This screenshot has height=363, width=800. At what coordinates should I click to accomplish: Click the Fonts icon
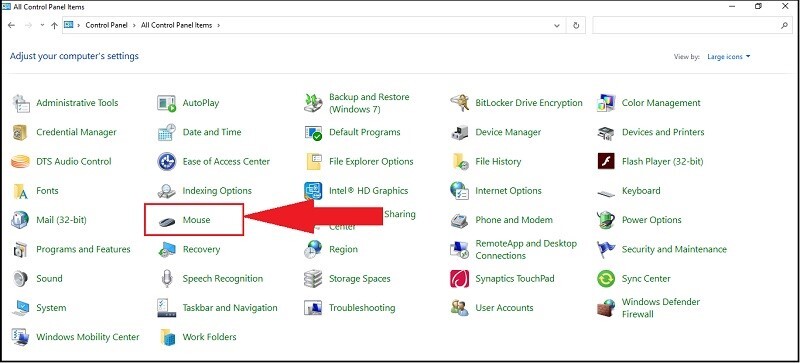click(20, 191)
